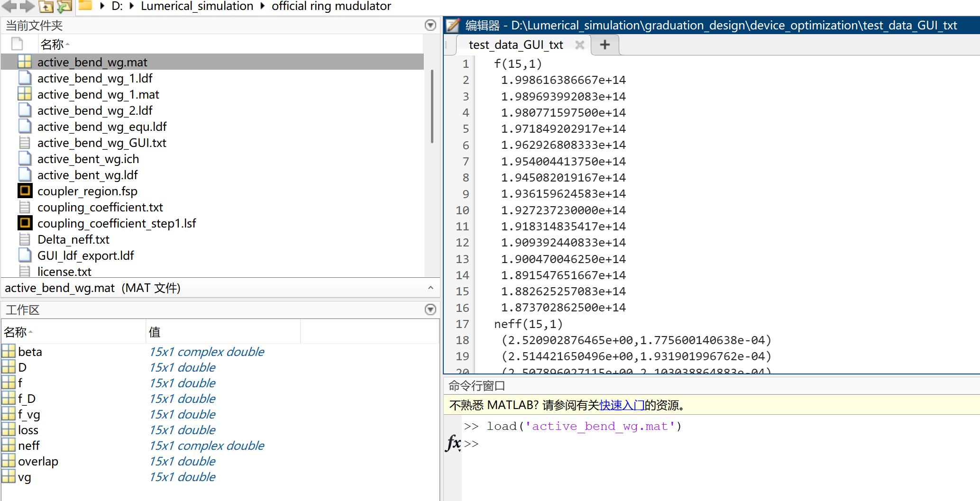Go up one folder level
This screenshot has height=501, width=980.
pyautogui.click(x=46, y=6)
